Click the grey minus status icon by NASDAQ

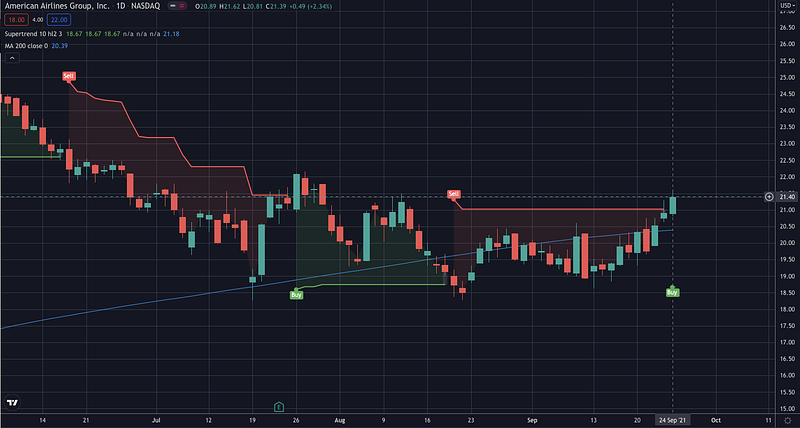tap(170, 6)
